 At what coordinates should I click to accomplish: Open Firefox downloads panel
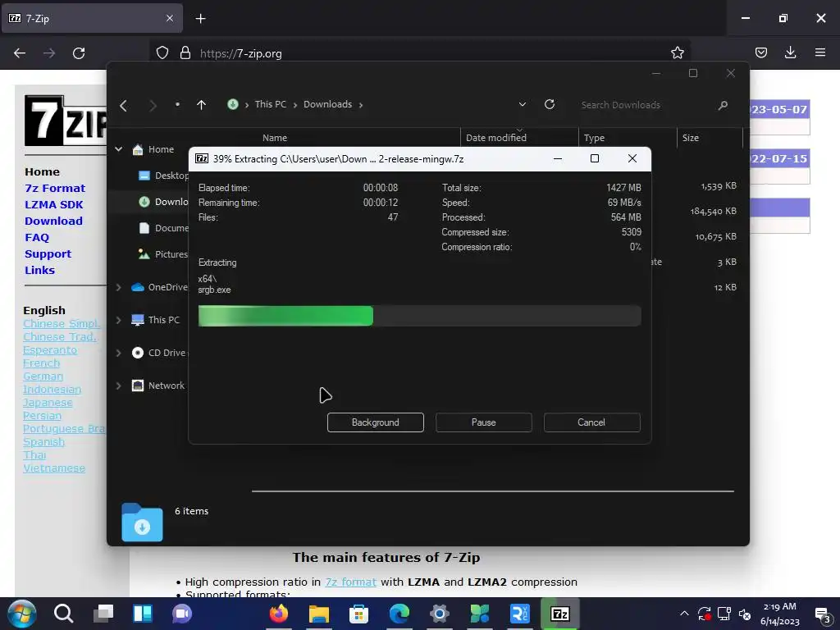tap(790, 52)
